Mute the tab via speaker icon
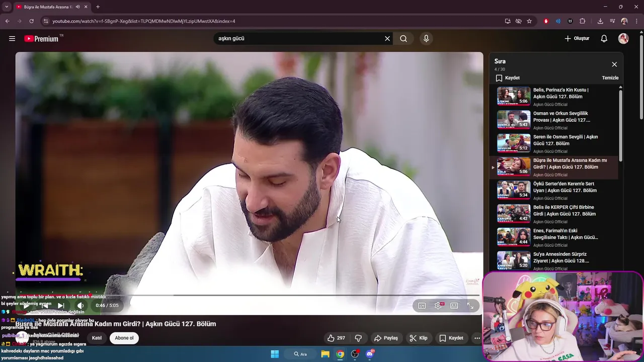The width and height of the screenshot is (644, 362). pyautogui.click(x=77, y=7)
